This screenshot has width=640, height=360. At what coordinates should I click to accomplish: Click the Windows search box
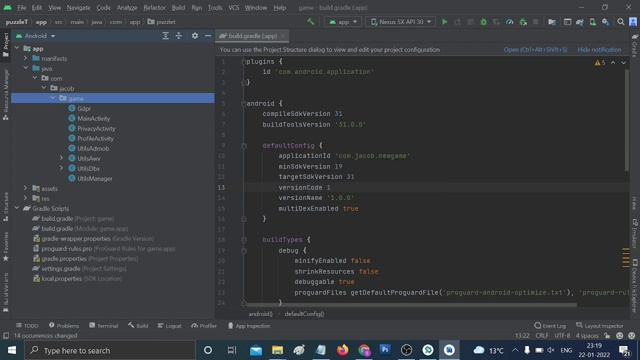click(110, 350)
